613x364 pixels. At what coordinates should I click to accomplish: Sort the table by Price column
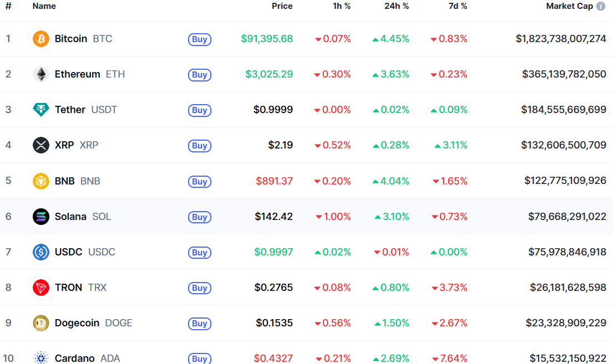click(x=282, y=6)
